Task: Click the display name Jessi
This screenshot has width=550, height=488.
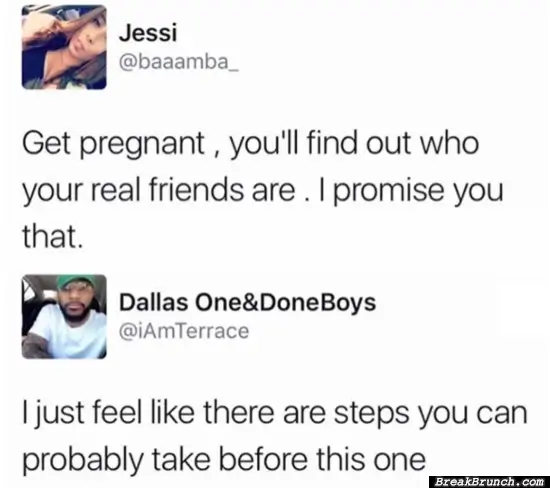Action: (x=148, y=33)
